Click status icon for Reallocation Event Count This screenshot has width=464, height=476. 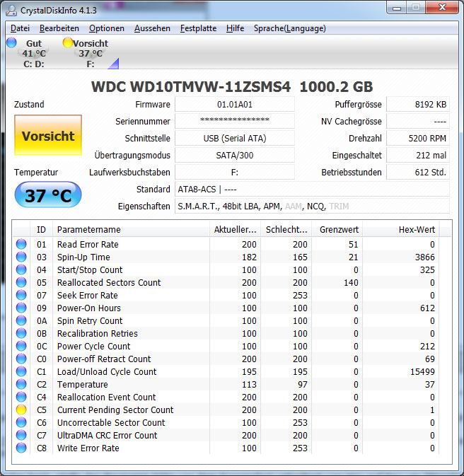click(21, 397)
